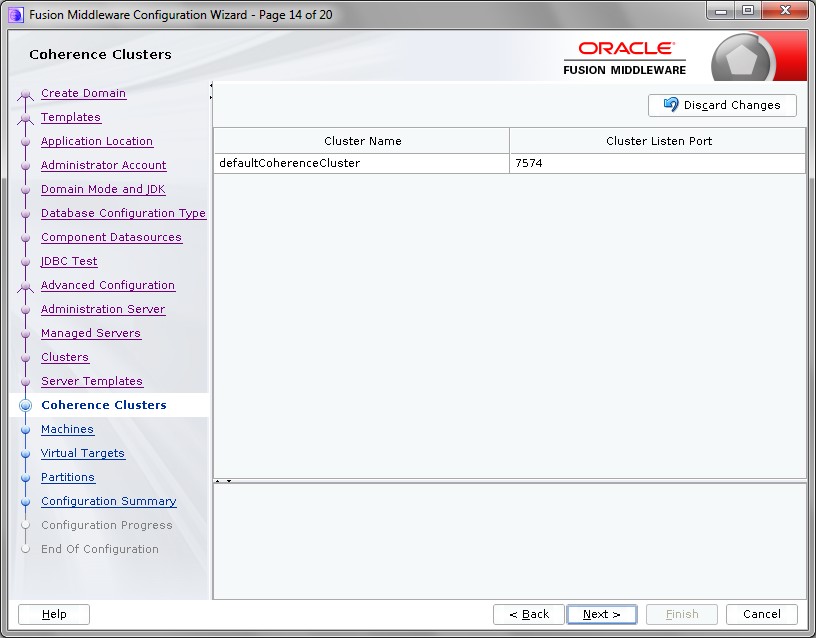Open Virtual Targets step
This screenshot has height=638, width=816.
coord(83,453)
